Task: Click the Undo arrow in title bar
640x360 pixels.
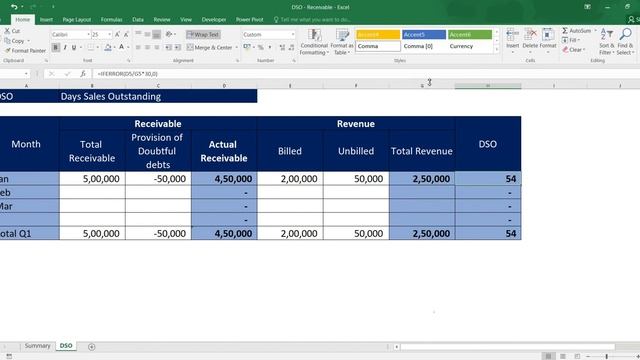Action: coord(14,7)
